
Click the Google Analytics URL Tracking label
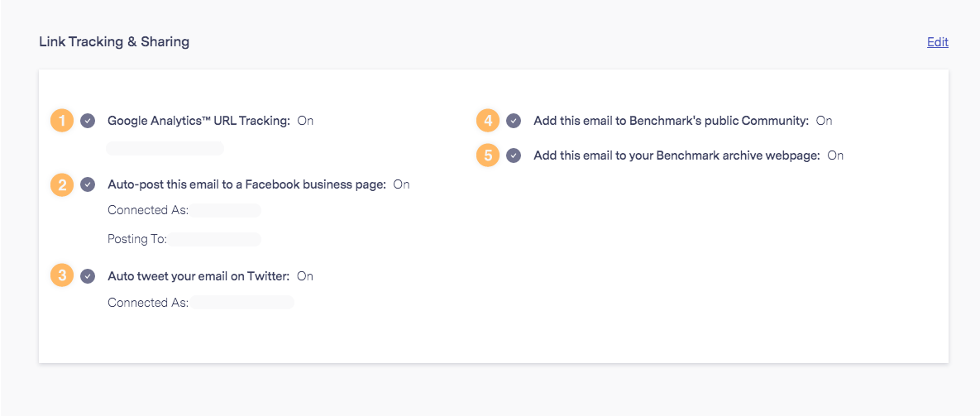click(198, 121)
